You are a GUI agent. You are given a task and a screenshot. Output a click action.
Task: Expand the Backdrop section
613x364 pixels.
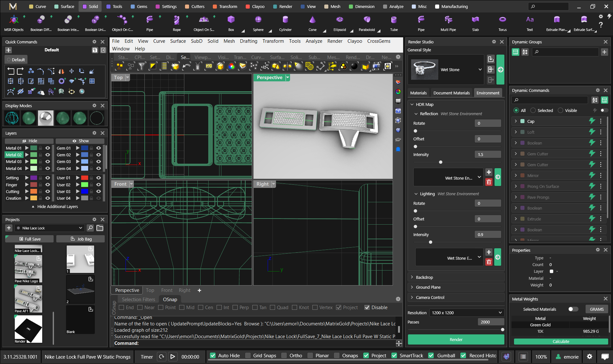(x=424, y=277)
